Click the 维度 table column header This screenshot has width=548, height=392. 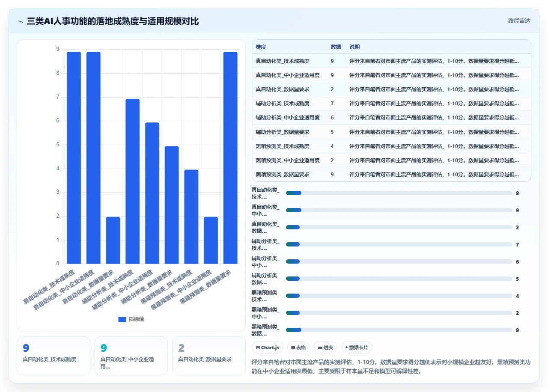[x=261, y=47]
